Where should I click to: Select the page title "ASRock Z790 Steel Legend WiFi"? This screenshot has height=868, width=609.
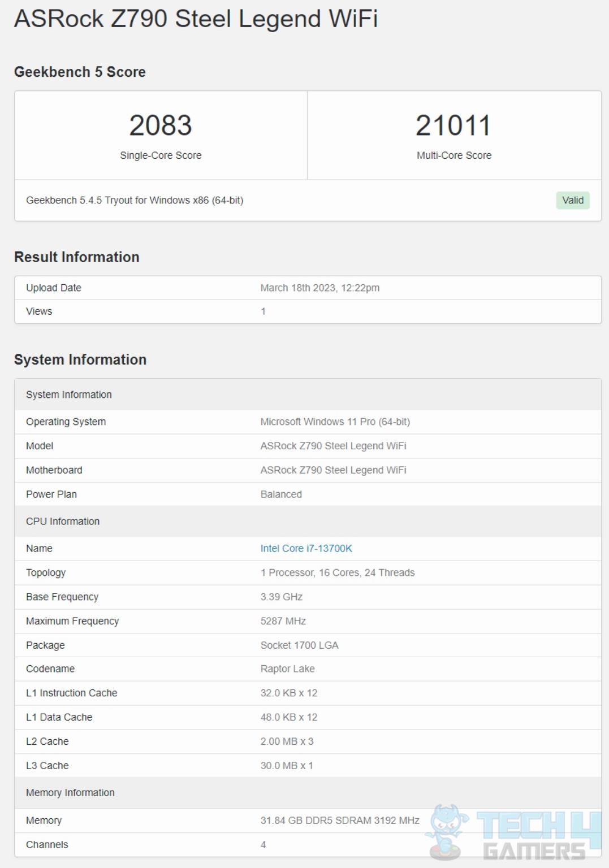click(x=196, y=18)
